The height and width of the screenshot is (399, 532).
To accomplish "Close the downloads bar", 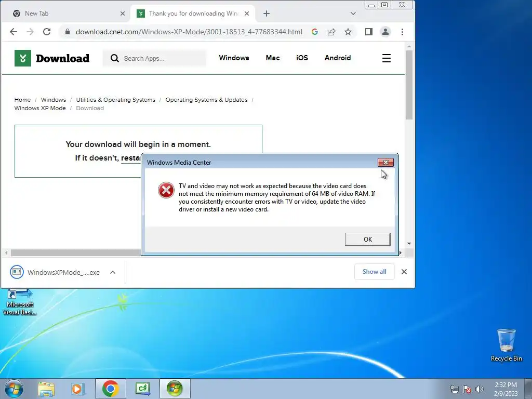I will click(x=404, y=272).
